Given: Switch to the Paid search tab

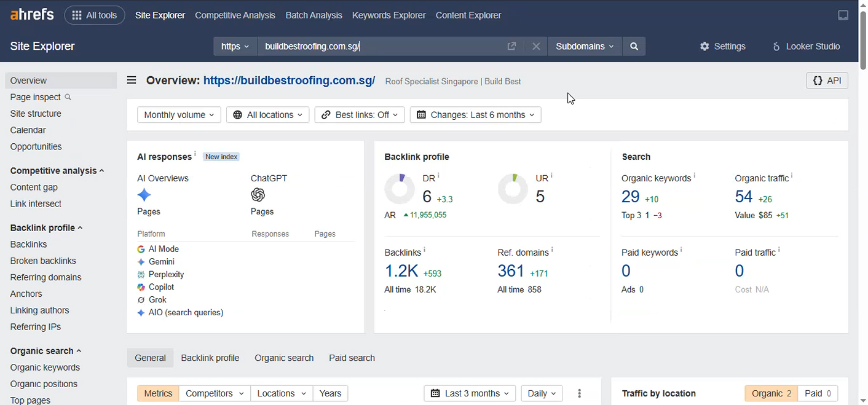Looking at the screenshot, I should (352, 358).
